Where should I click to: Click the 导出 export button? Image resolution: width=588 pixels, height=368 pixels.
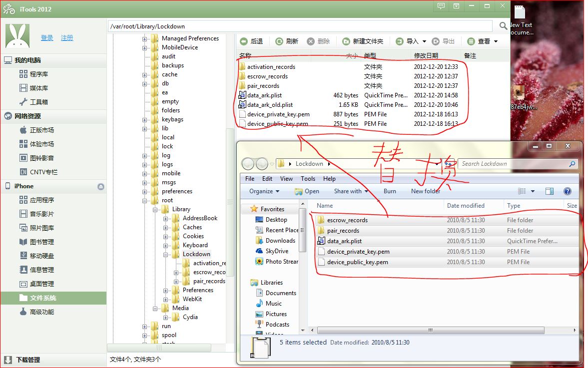pos(443,41)
